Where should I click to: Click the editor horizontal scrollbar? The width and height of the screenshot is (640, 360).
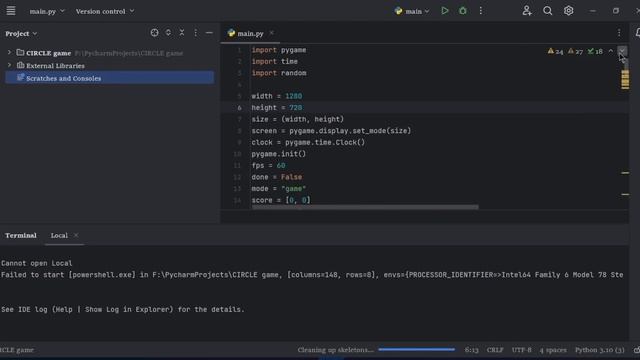[x=365, y=207]
